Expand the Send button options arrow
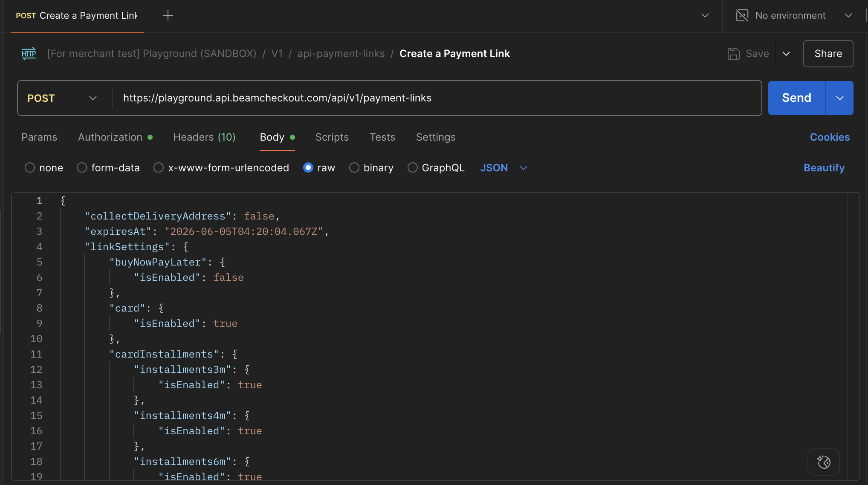This screenshot has height=485, width=868. pos(840,98)
